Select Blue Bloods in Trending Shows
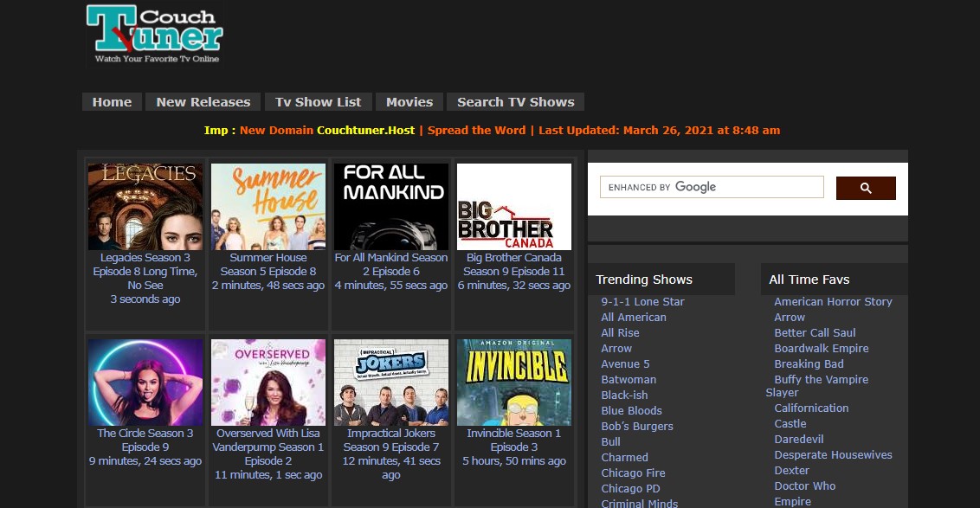The height and width of the screenshot is (508, 980). pos(631,411)
